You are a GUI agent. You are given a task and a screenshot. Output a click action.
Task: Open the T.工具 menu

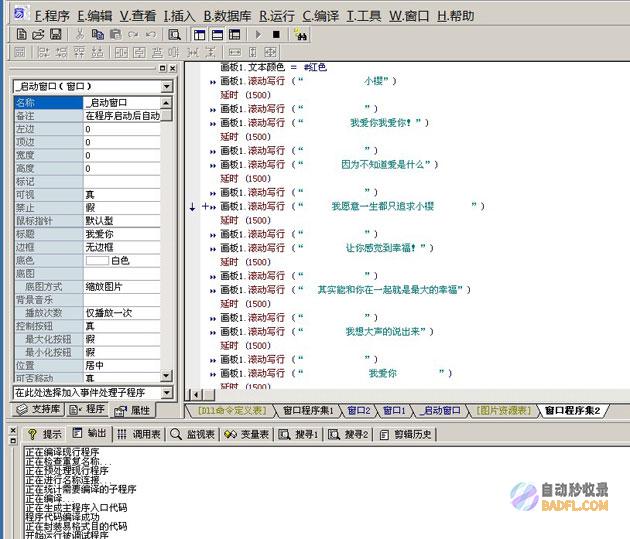(364, 16)
